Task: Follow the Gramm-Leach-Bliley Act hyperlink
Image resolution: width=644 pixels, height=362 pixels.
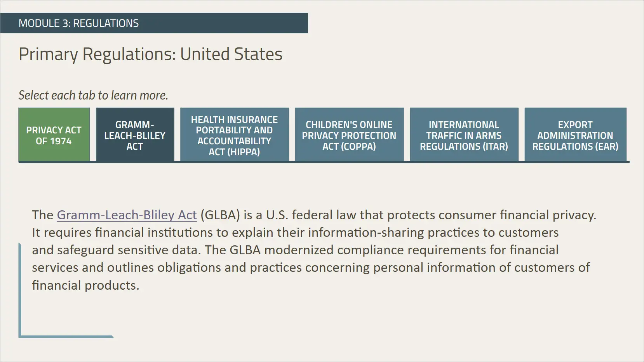Action: pyautogui.click(x=127, y=215)
